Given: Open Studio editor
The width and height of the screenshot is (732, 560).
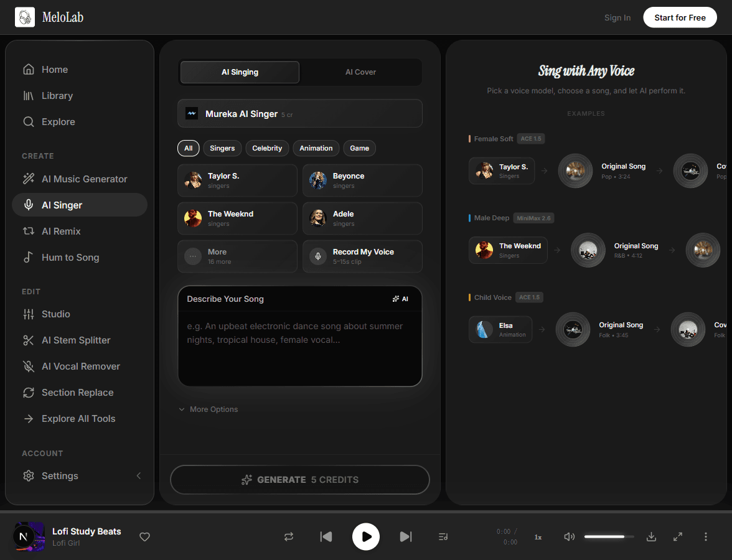Looking at the screenshot, I should tap(80, 314).
